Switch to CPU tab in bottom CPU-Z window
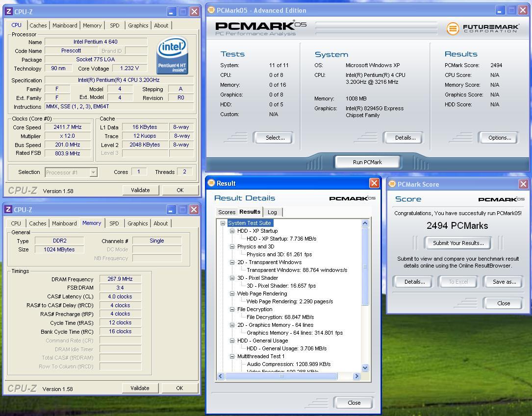The height and width of the screenshot is (416, 532). tap(16, 223)
